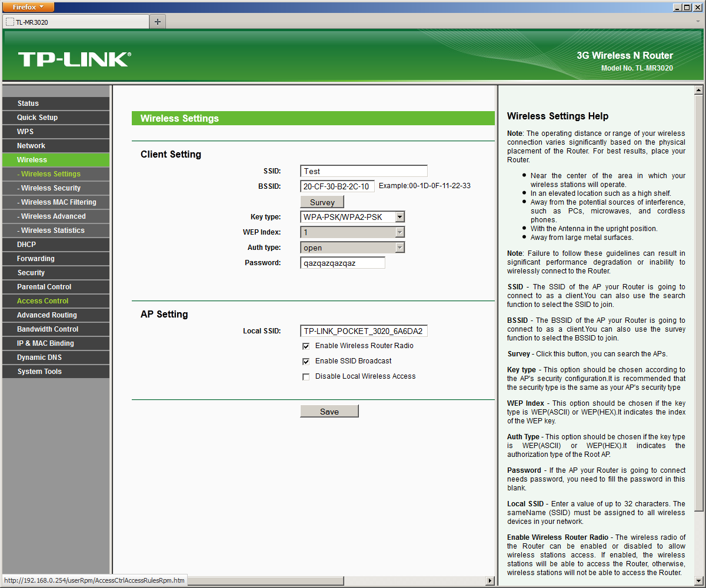Open the DHCP menu section
This screenshot has height=588, width=706.
[x=56, y=245]
